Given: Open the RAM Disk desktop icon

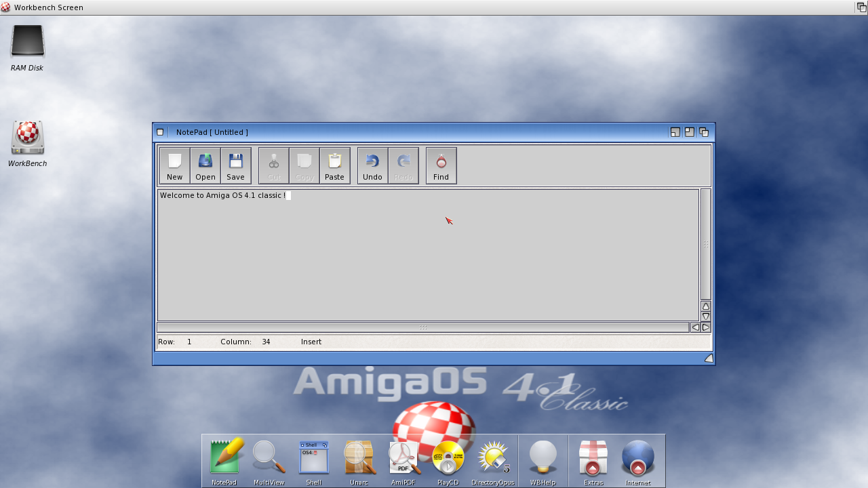Looking at the screenshot, I should click(27, 47).
